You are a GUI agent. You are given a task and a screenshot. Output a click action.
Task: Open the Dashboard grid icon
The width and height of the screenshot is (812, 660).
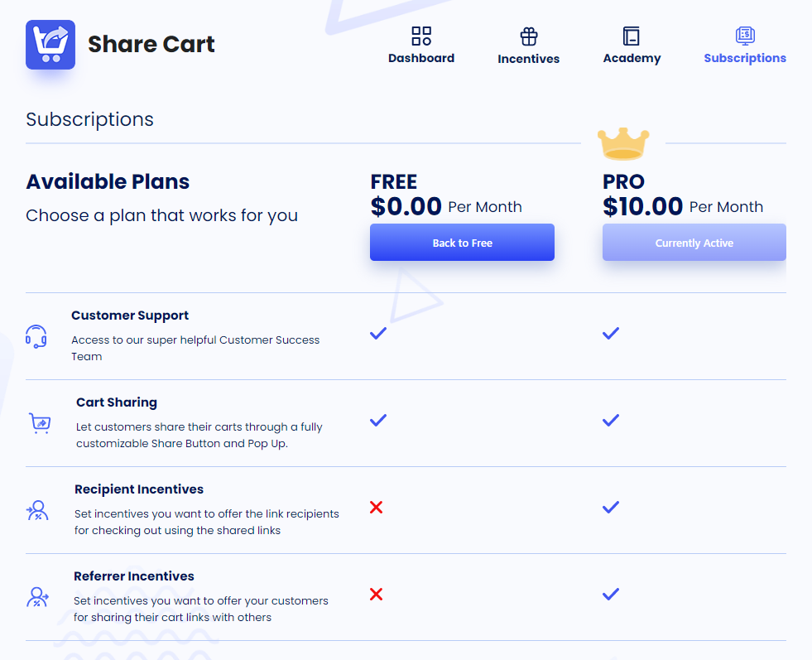[420, 36]
